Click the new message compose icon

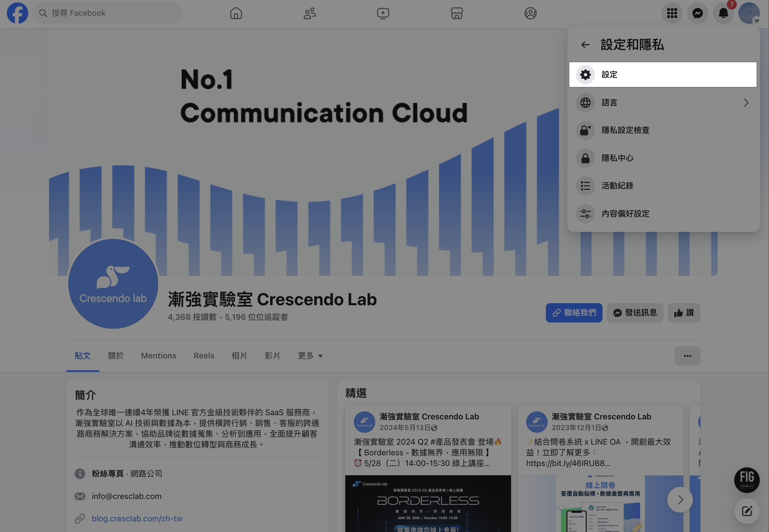click(x=747, y=511)
